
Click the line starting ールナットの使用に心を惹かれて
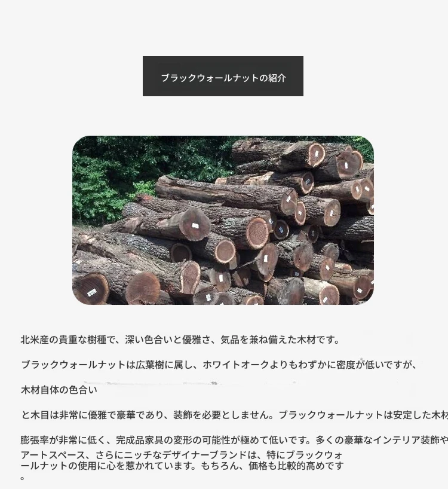tap(182, 466)
